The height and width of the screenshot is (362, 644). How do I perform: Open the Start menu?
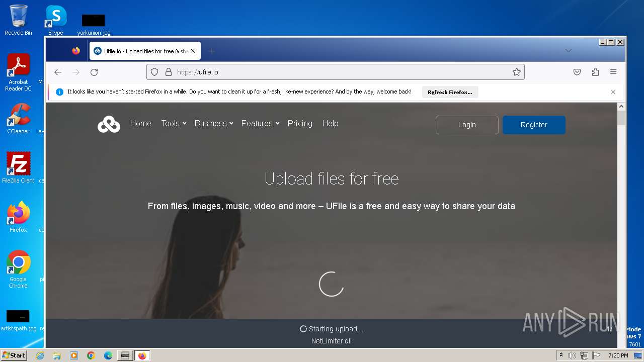14,355
